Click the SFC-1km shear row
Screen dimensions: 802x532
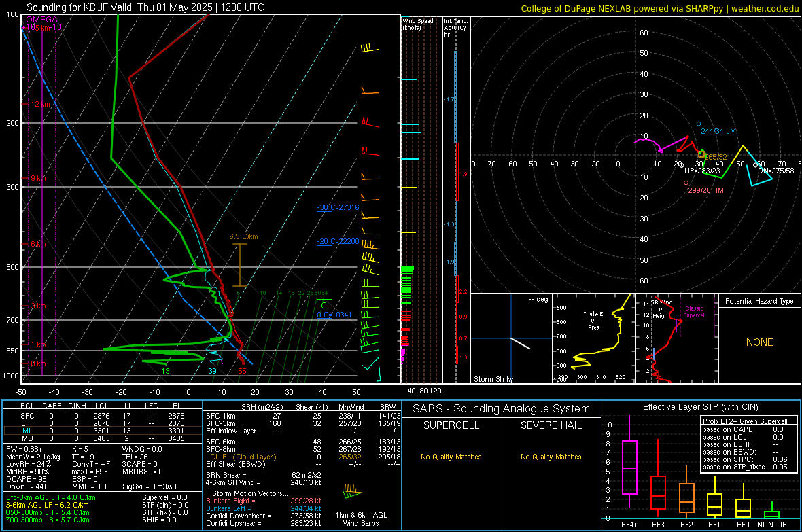[303, 416]
